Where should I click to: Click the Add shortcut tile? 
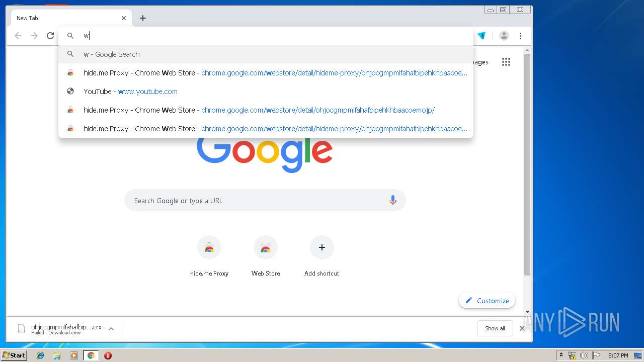322,256
